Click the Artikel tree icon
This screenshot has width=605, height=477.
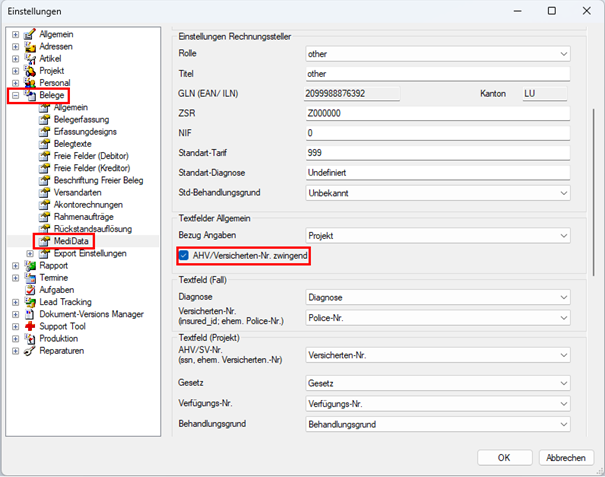30,59
